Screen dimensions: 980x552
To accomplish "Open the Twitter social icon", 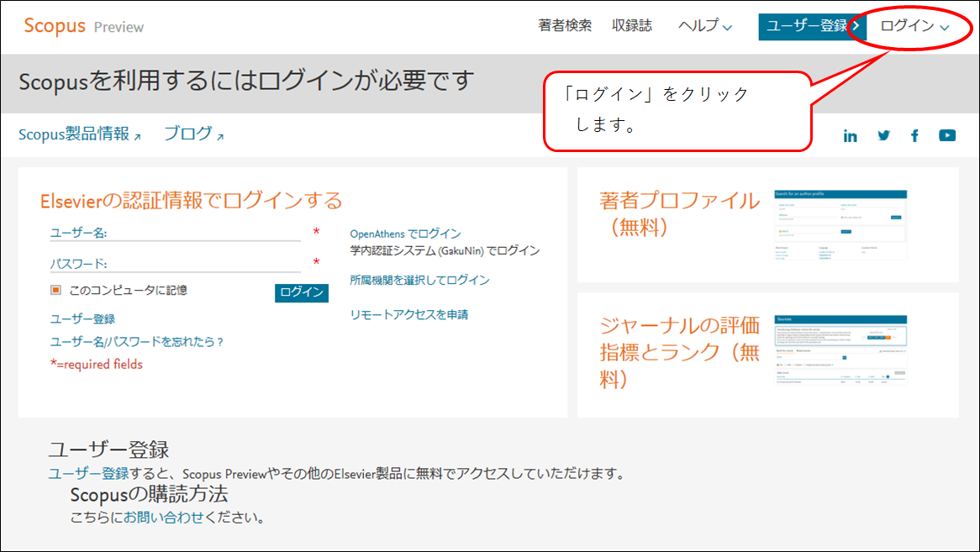I will coord(883,135).
